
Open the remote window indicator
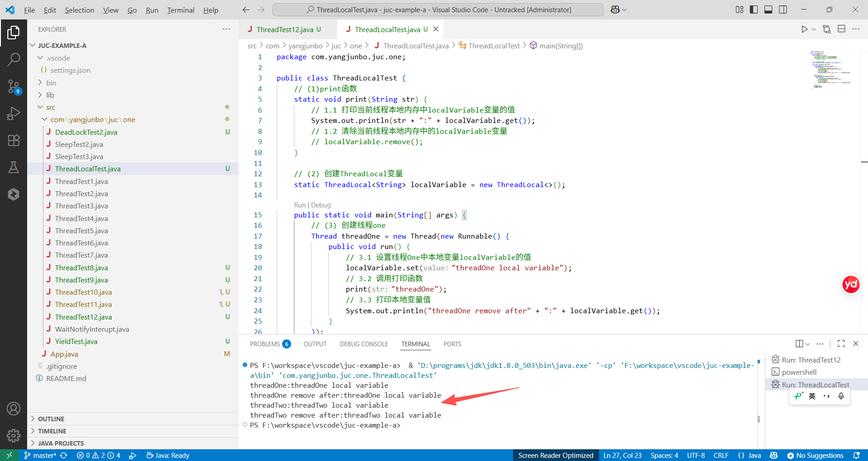tap(9, 456)
